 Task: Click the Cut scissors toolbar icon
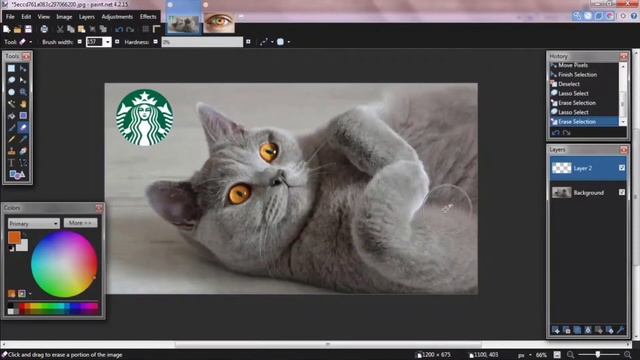click(x=60, y=29)
